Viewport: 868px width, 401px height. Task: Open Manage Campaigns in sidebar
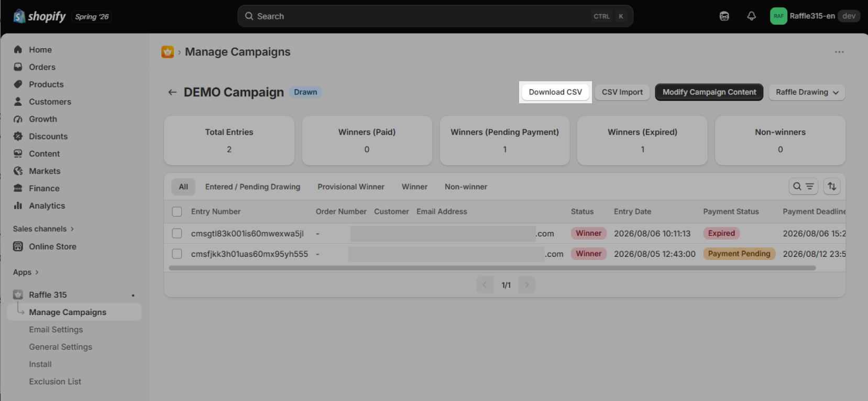tap(74, 312)
